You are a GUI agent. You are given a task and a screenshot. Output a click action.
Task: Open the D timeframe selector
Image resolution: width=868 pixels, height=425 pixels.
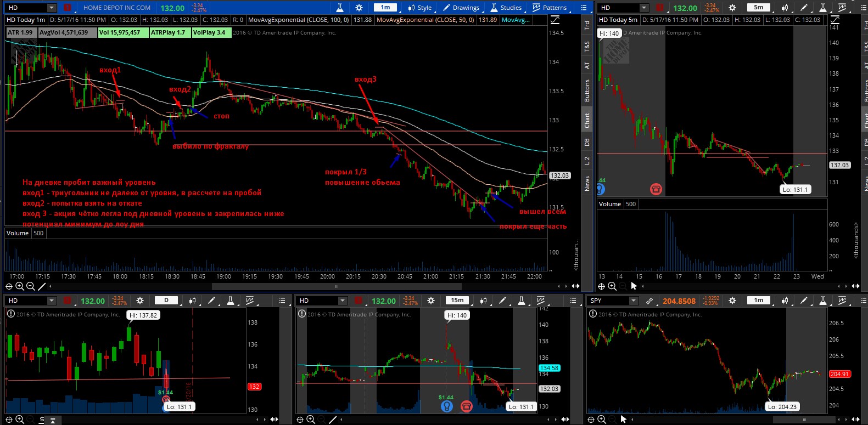click(166, 301)
